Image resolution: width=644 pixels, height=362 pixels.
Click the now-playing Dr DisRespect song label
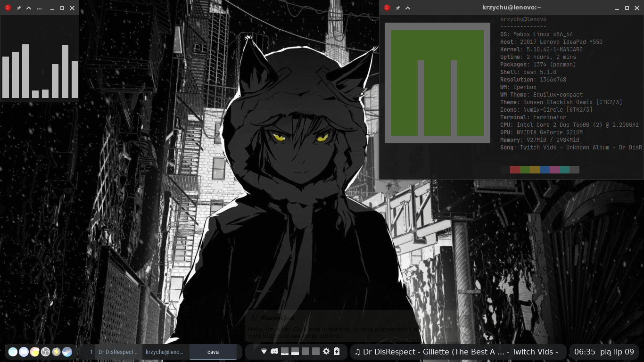pyautogui.click(x=456, y=352)
